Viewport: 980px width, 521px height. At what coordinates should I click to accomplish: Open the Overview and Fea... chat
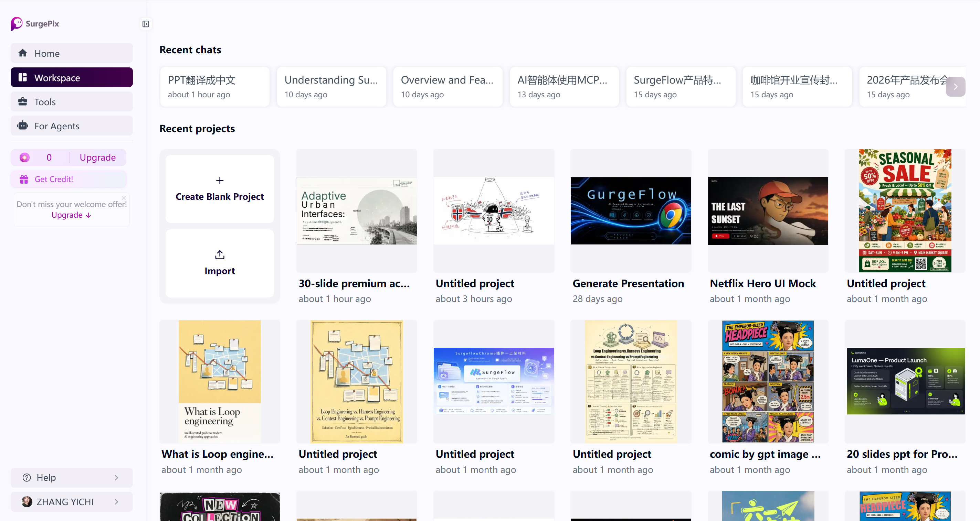pos(447,87)
